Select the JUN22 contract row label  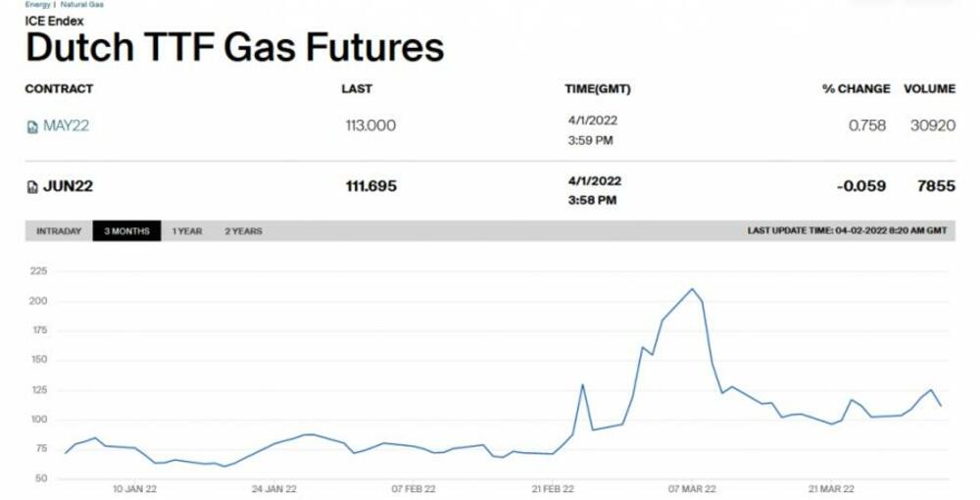click(68, 185)
